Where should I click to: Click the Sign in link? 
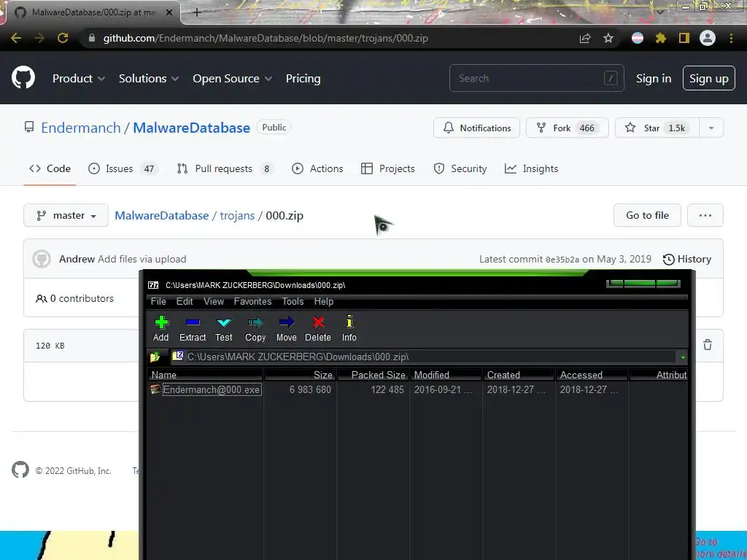point(654,79)
